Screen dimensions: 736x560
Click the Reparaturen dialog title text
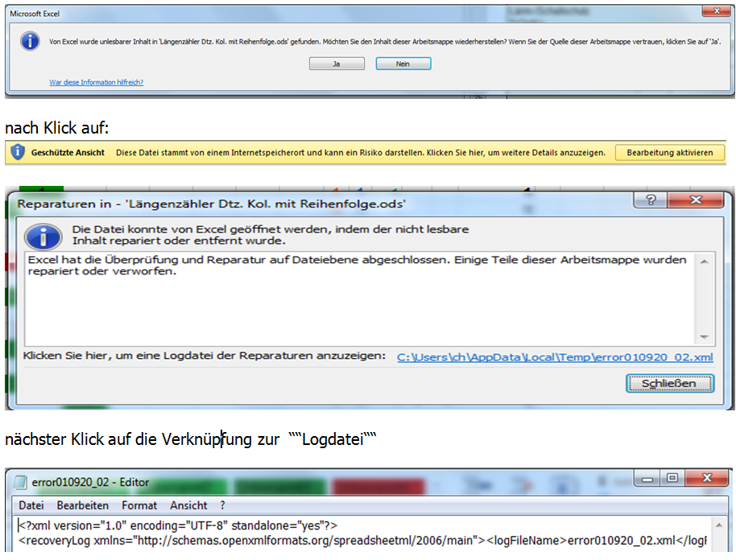(211, 204)
